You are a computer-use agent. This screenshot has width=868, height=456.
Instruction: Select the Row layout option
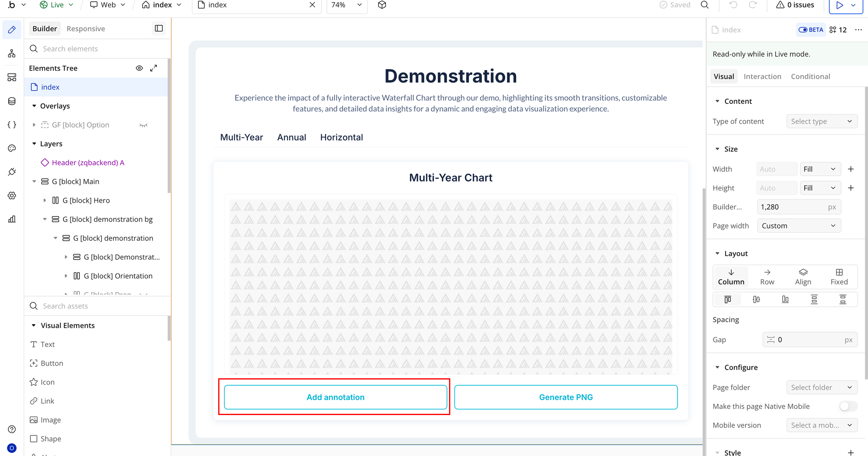point(767,277)
